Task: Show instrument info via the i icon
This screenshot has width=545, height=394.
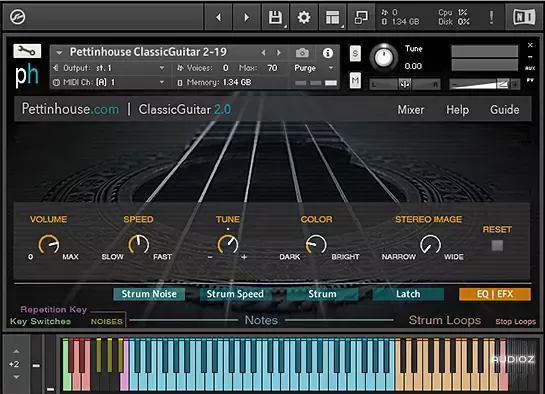Action: tap(328, 53)
